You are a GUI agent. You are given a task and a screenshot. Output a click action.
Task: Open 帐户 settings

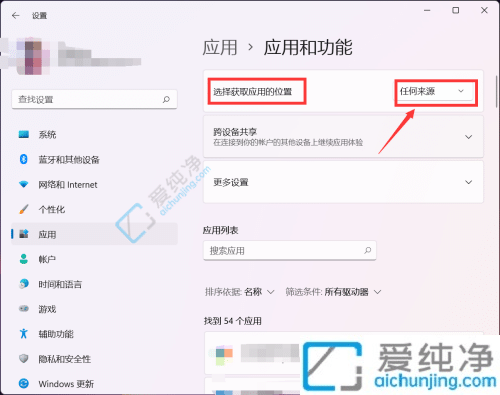point(94,259)
